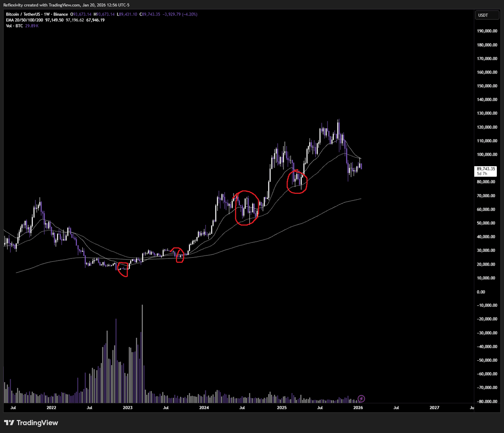Click the 50,000.00 price axis label
This screenshot has width=504, height=433.
(x=486, y=223)
